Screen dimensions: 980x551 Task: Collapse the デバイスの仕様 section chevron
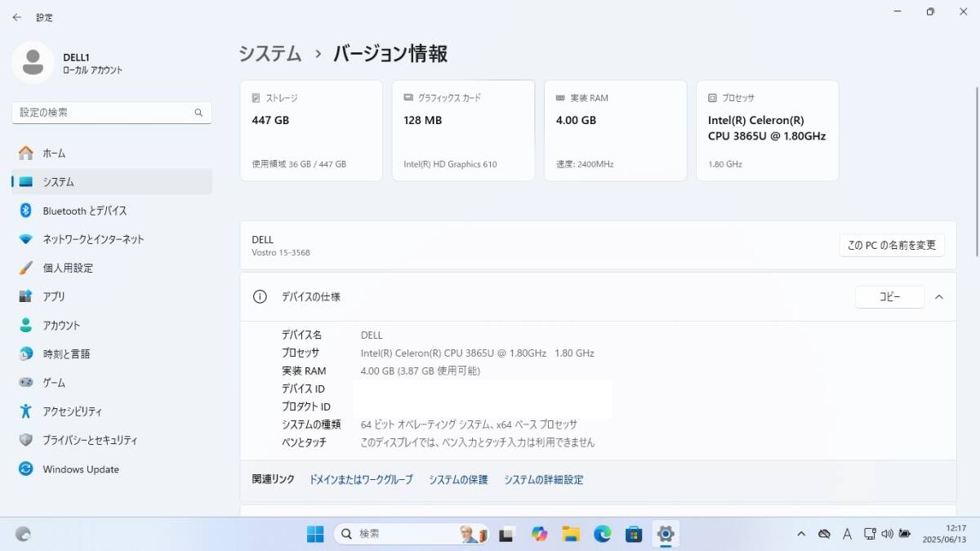pos(939,297)
